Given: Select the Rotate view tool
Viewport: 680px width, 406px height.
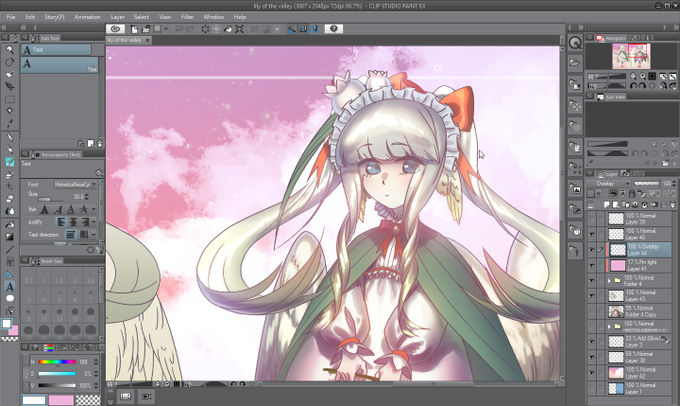Looking at the screenshot, I should pyautogui.click(x=10, y=62).
